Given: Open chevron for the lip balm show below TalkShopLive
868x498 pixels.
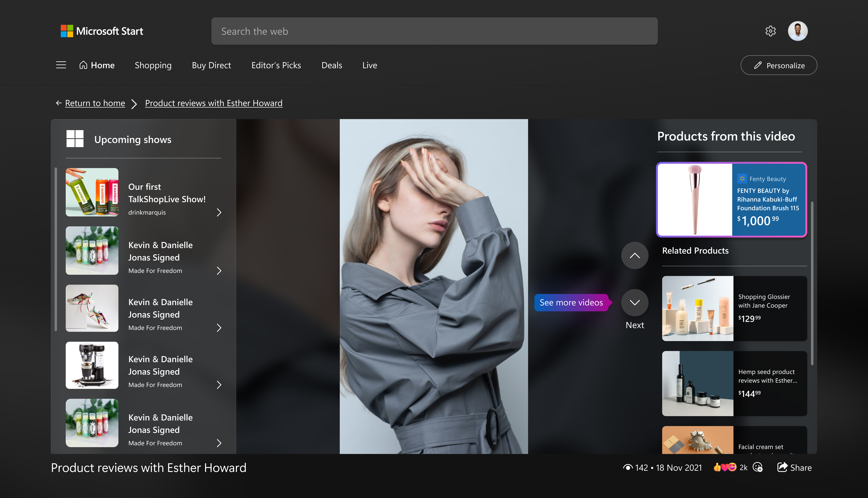Looking at the screenshot, I should [219, 271].
